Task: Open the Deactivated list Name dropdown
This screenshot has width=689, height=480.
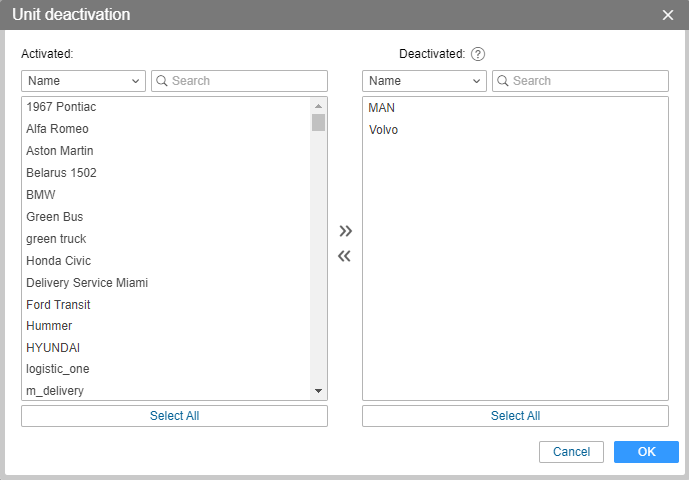Action: 424,81
